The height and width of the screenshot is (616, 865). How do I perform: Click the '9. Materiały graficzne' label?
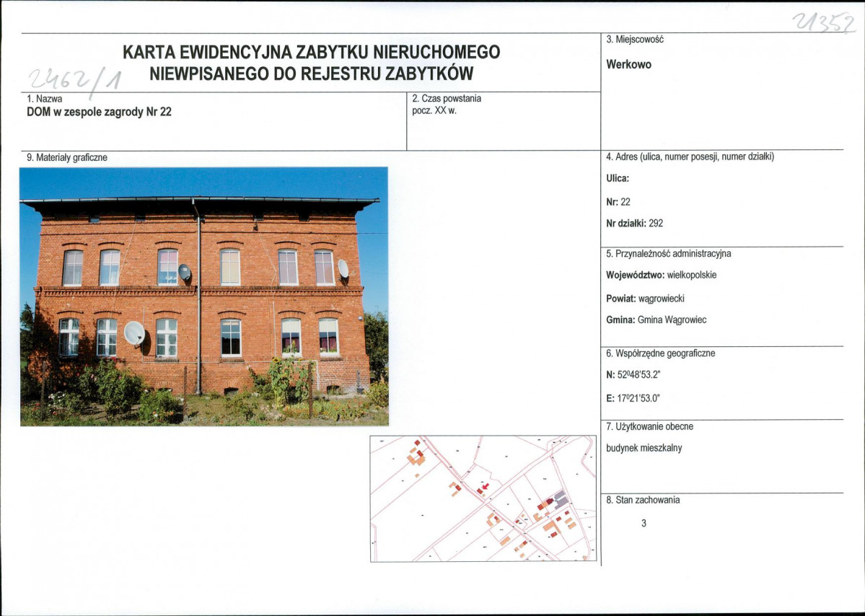pos(67,158)
